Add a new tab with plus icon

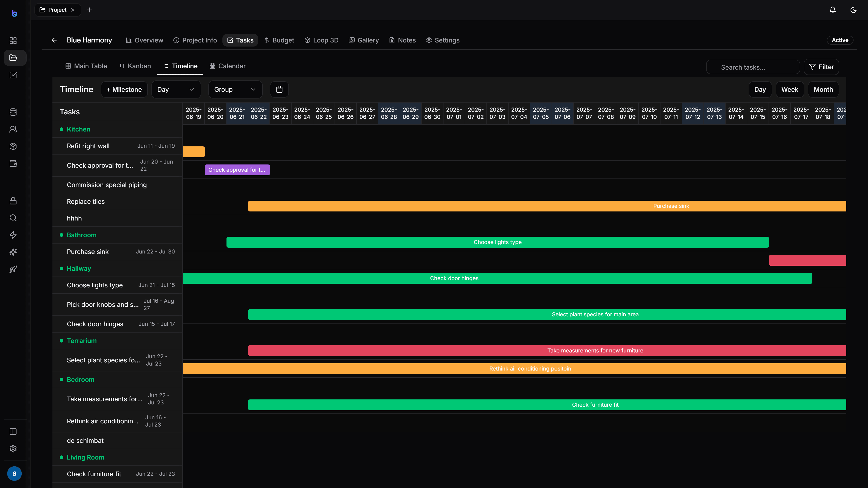tap(89, 10)
